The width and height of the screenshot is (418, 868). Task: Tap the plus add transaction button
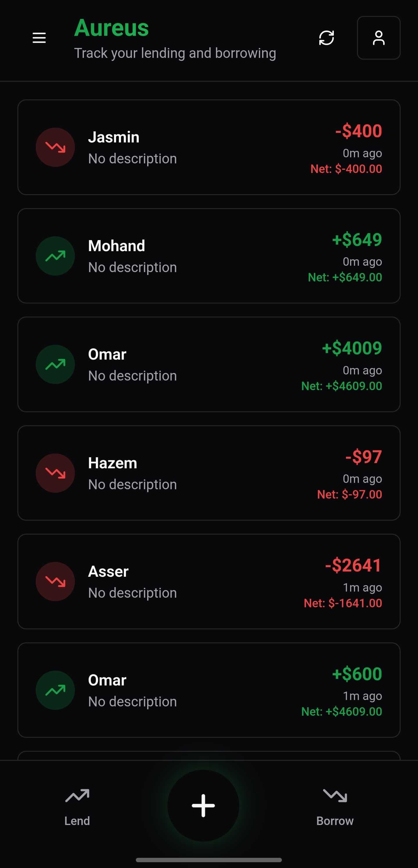(x=203, y=805)
